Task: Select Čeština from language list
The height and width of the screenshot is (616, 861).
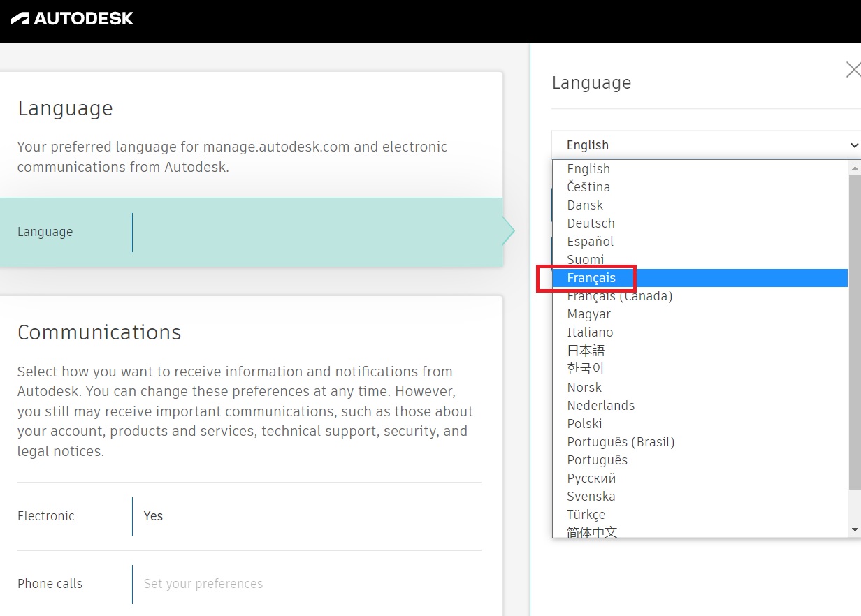Action: [x=588, y=187]
